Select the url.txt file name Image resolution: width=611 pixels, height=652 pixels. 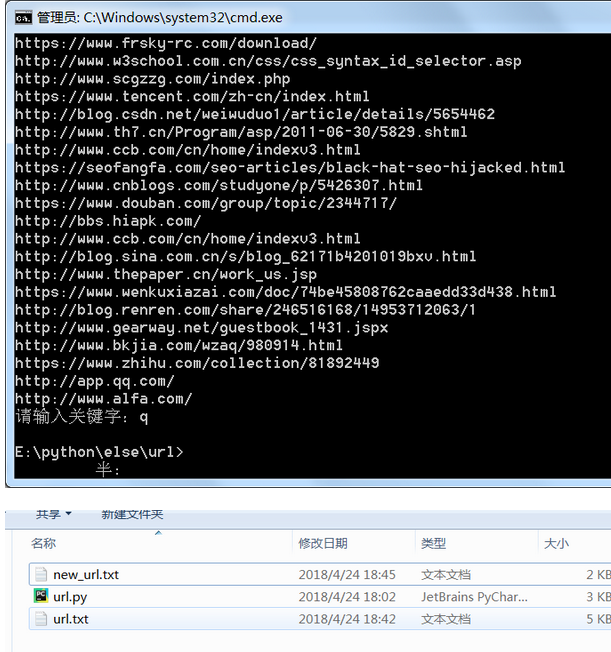click(x=71, y=619)
